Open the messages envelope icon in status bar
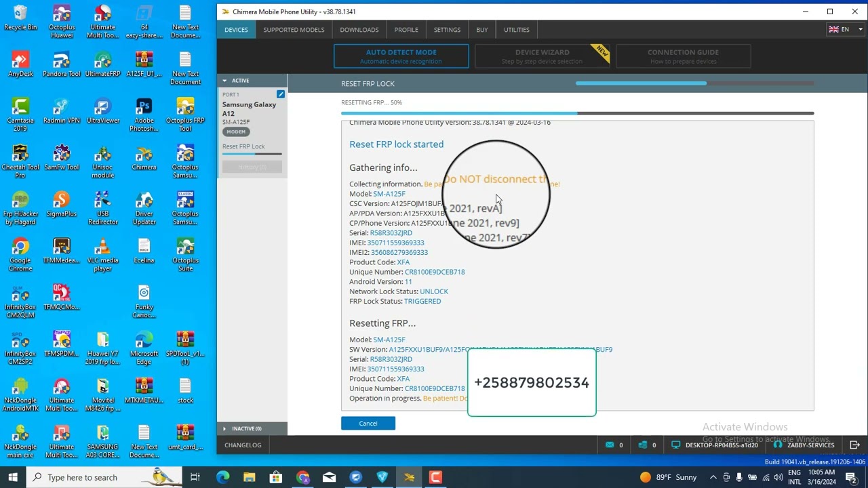868x488 pixels. pyautogui.click(x=611, y=445)
